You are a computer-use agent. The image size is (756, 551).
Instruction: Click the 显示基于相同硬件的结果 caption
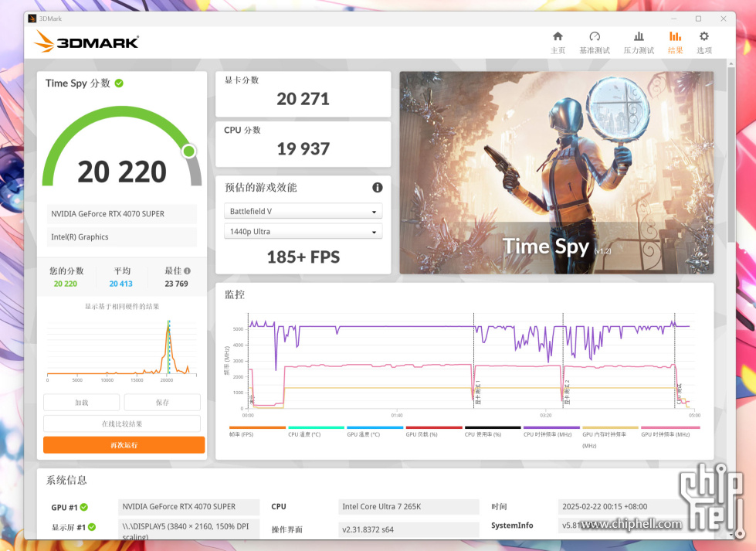point(122,306)
